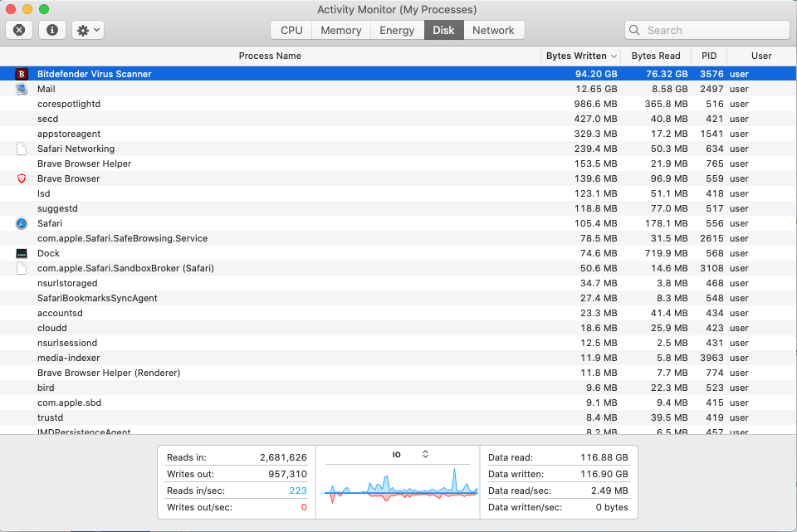Click the 94.20 GB bytes written value
The width and height of the screenshot is (797, 532).
596,74
